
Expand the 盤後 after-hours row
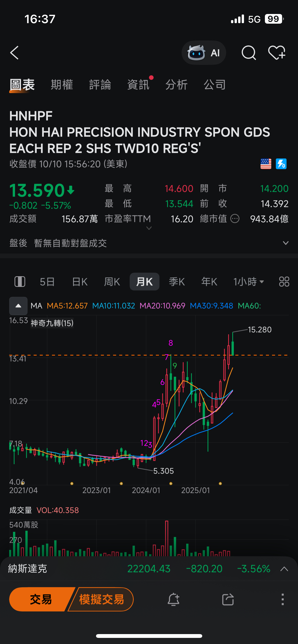286,243
